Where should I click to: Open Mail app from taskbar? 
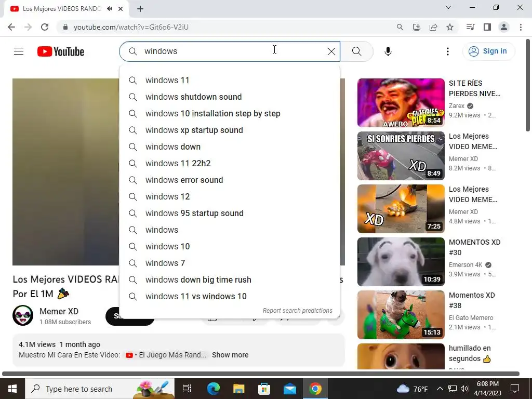[290, 389]
